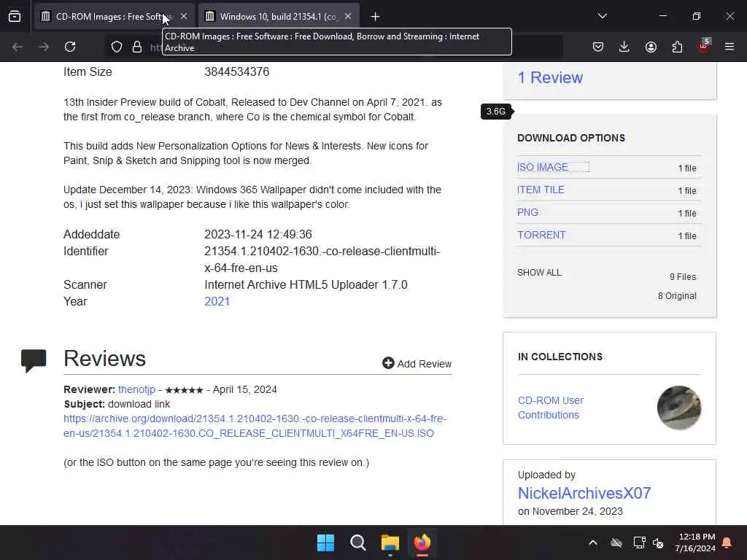Open uBlock extension icon with badge
Image resolution: width=747 pixels, height=560 pixels.
point(704,46)
